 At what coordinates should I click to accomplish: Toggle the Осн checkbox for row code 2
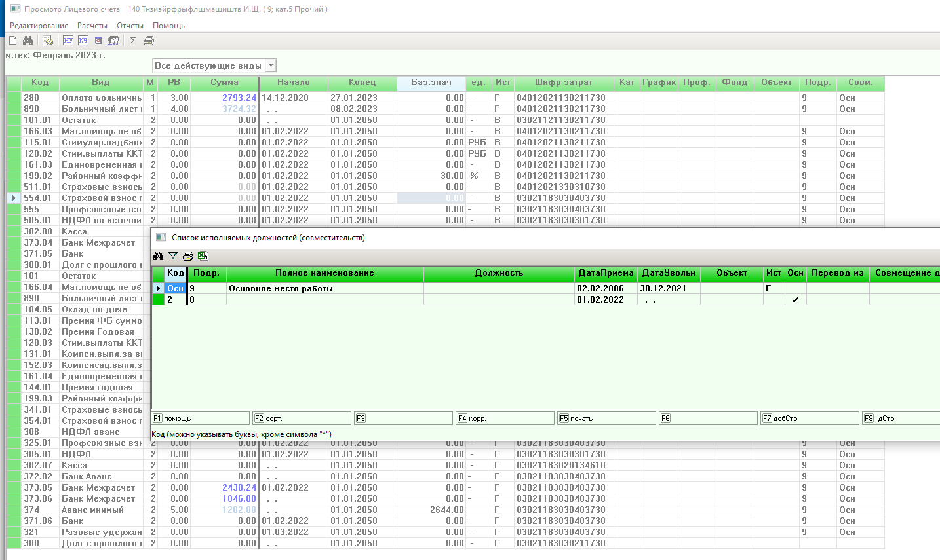coord(795,300)
